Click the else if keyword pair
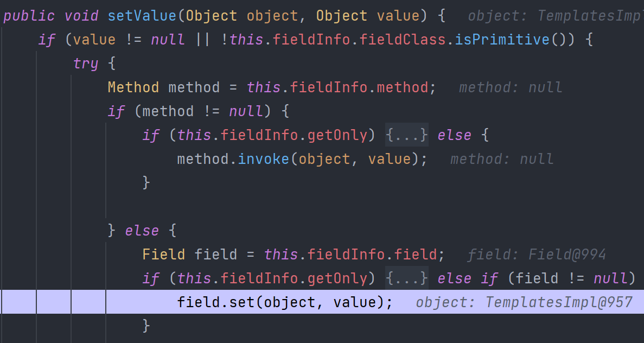The width and height of the screenshot is (644, 343). coord(468,278)
